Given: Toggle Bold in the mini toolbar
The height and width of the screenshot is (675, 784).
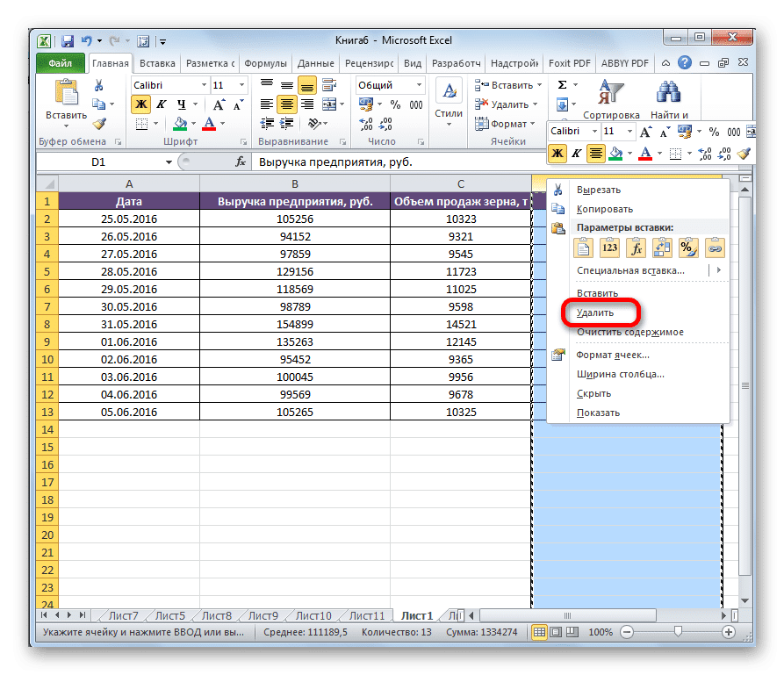Looking at the screenshot, I should (557, 154).
